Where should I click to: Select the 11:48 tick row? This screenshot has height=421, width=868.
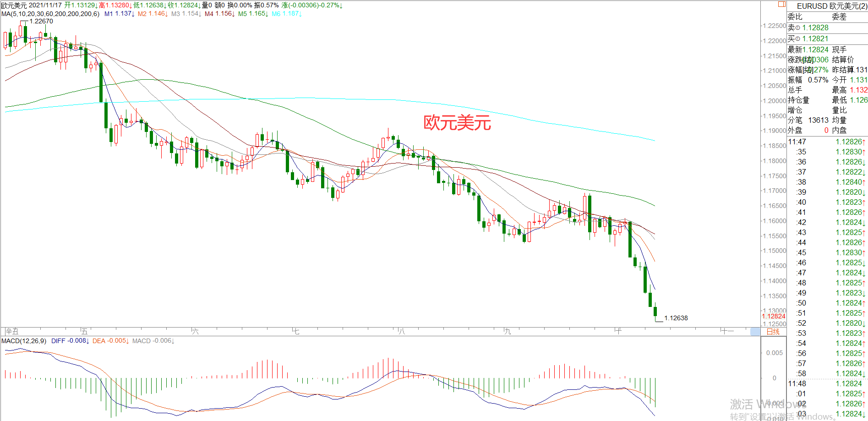click(x=827, y=384)
